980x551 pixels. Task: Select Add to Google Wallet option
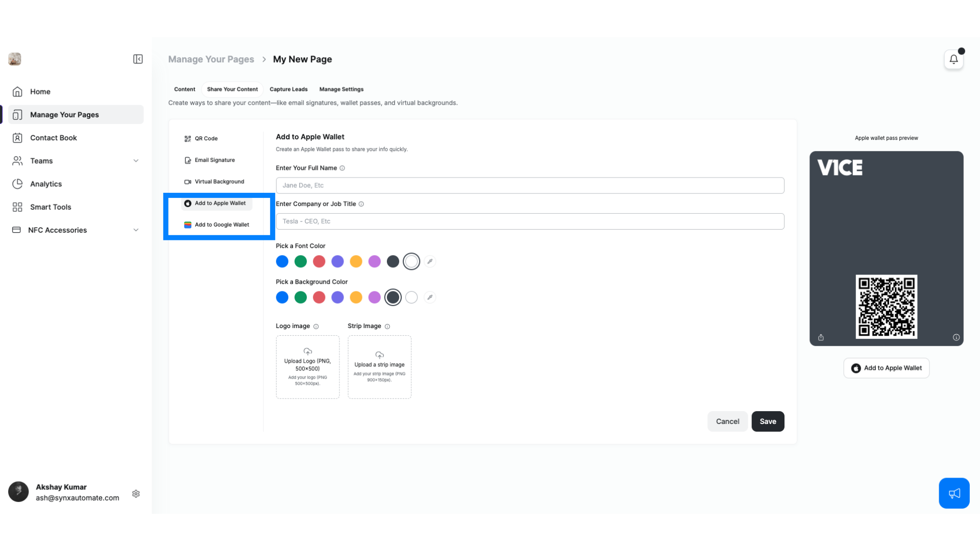pos(217,225)
